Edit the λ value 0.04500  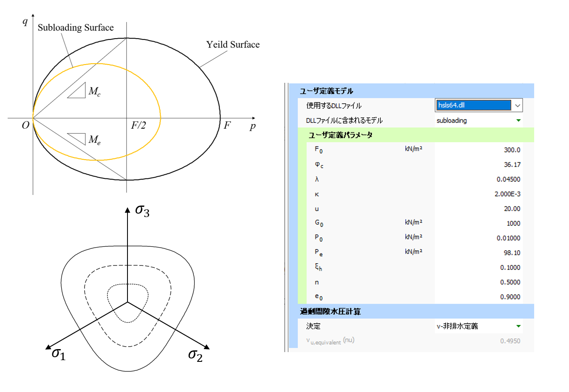point(508,179)
